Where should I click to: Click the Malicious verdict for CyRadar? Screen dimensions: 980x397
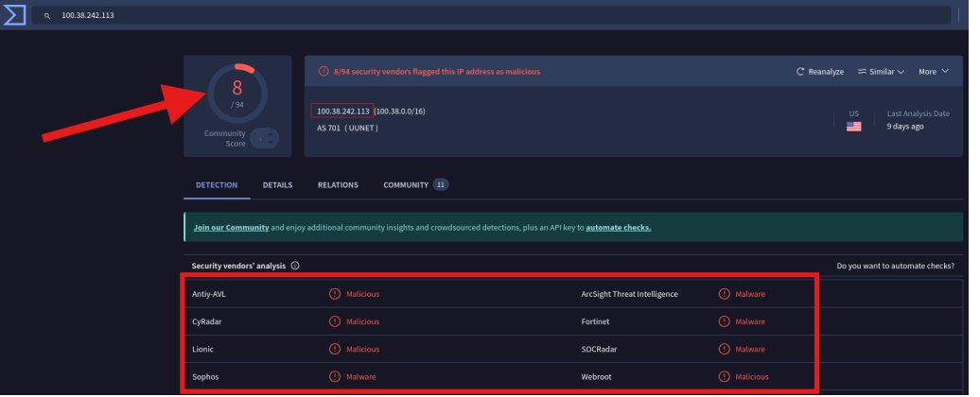coord(362,322)
